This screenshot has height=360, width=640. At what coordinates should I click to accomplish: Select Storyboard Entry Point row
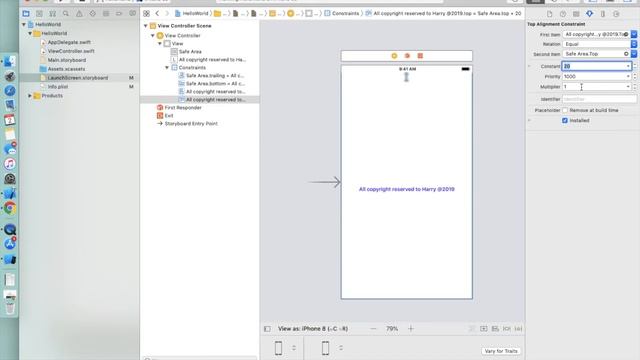coord(191,123)
